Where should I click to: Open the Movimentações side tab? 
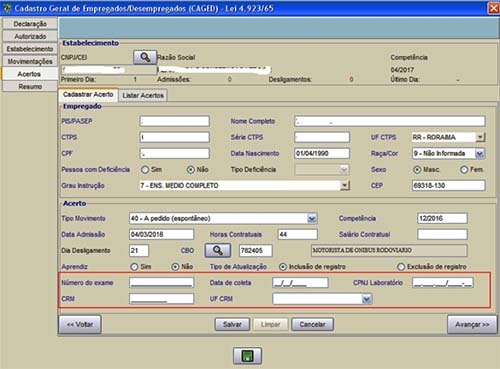(30, 62)
